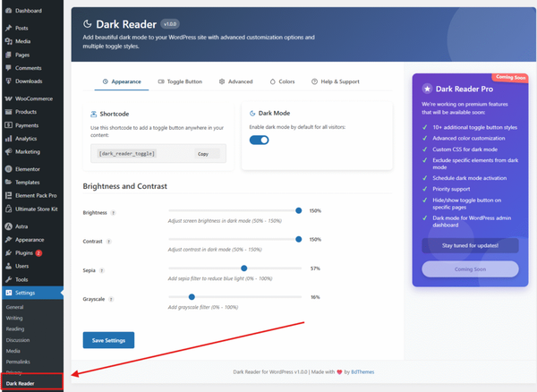The width and height of the screenshot is (537, 392).
Task: Click the Save Settings button
Action: (108, 340)
